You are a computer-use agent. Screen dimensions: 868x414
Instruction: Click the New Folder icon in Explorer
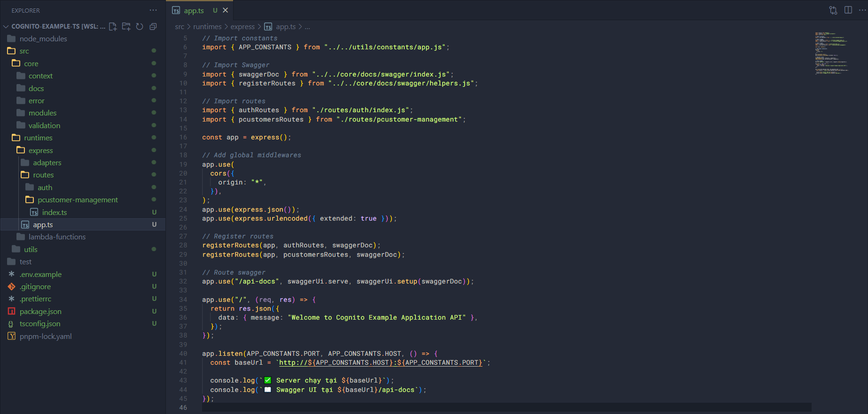point(126,27)
